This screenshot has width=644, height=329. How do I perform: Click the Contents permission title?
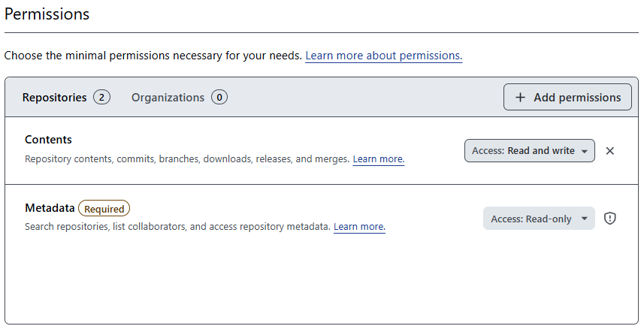48,140
